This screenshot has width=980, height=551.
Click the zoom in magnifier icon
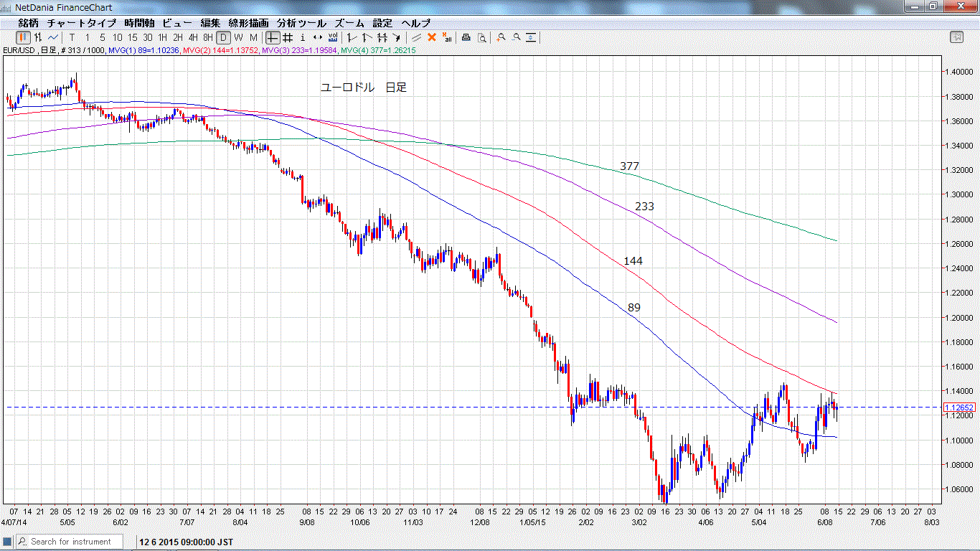point(501,37)
